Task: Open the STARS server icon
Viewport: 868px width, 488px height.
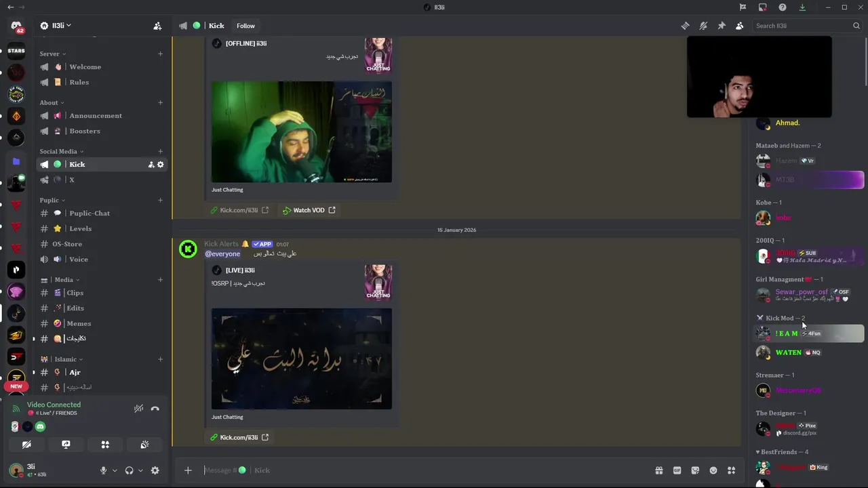Action: 16,51
